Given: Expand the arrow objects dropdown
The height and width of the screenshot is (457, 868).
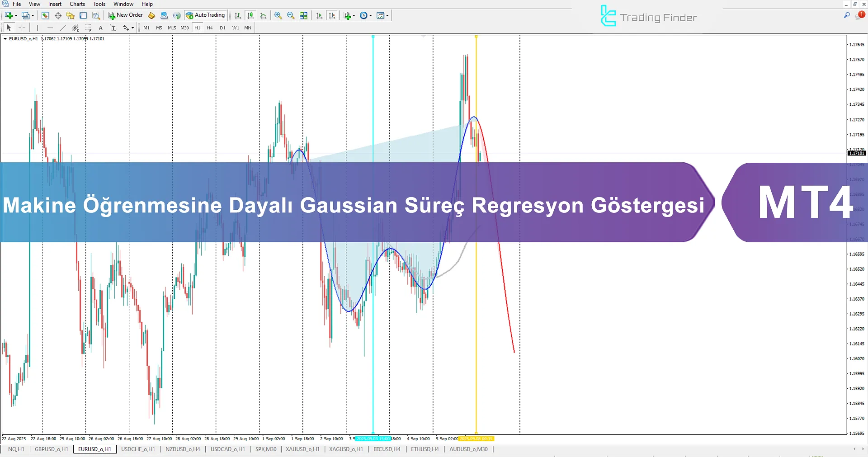Looking at the screenshot, I should click(x=132, y=28).
